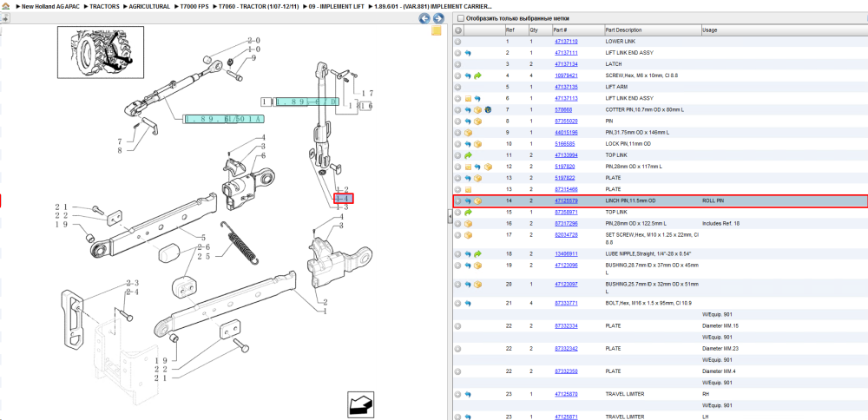Open part number 87332342 link
The image size is (868, 420).
(x=566, y=349)
